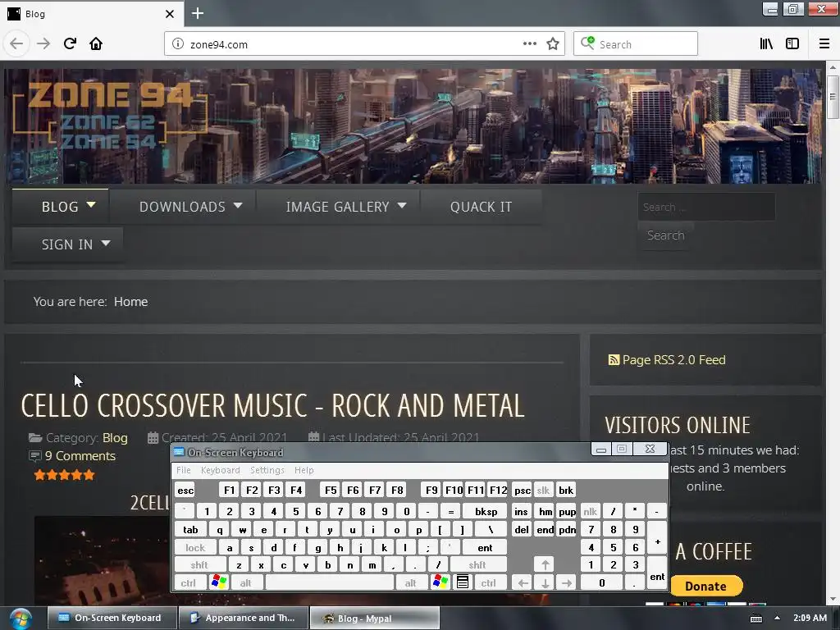The image size is (840, 630).
Task: Toggle the left ctrl key
Action: pyautogui.click(x=188, y=582)
